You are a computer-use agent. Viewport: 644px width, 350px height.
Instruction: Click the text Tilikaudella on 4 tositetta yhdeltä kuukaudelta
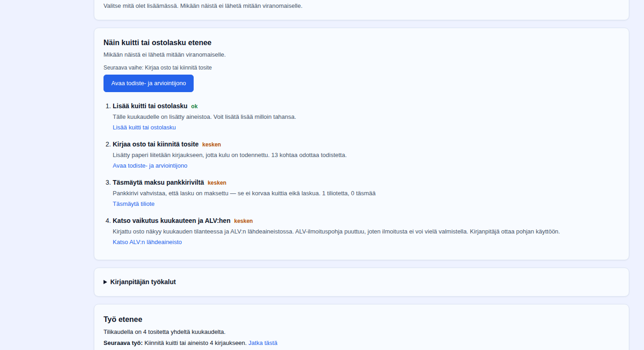[165, 332]
